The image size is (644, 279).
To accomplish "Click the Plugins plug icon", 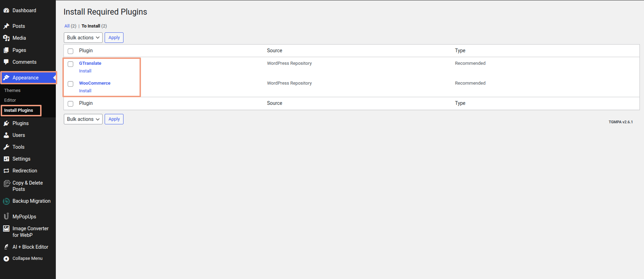I will [x=6, y=123].
